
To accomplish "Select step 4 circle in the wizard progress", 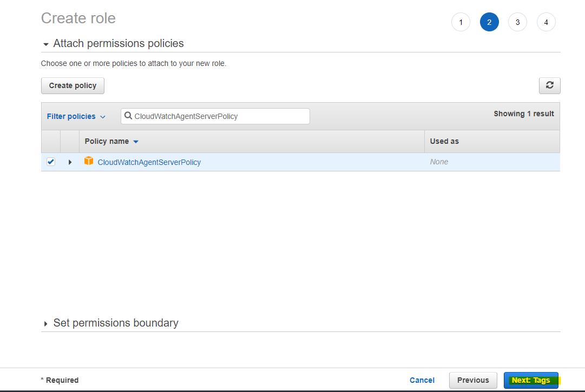I will tap(545, 22).
